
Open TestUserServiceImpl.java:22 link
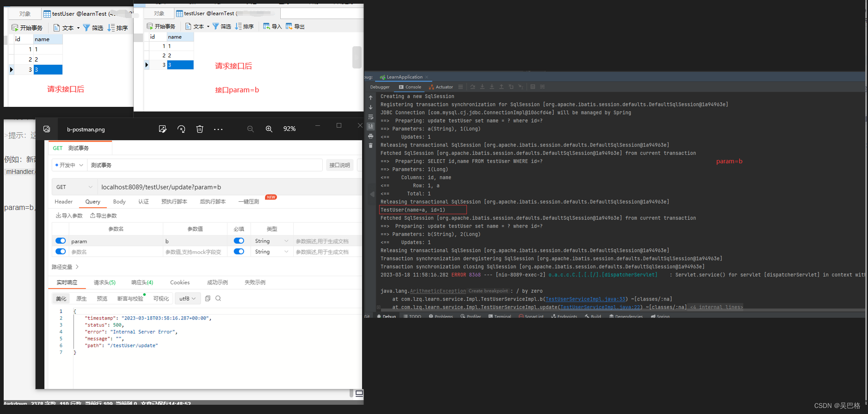600,307
